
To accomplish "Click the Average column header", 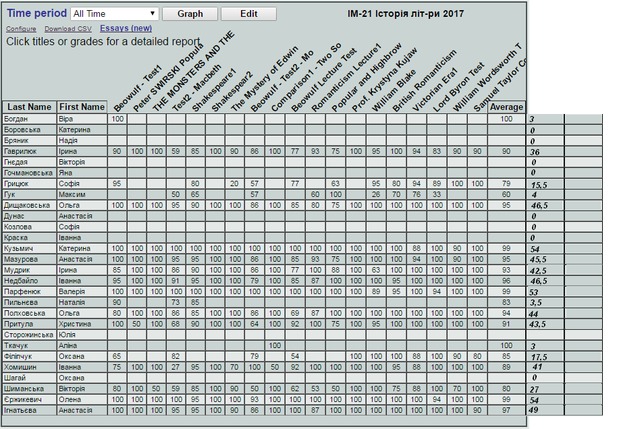I will coord(506,107).
